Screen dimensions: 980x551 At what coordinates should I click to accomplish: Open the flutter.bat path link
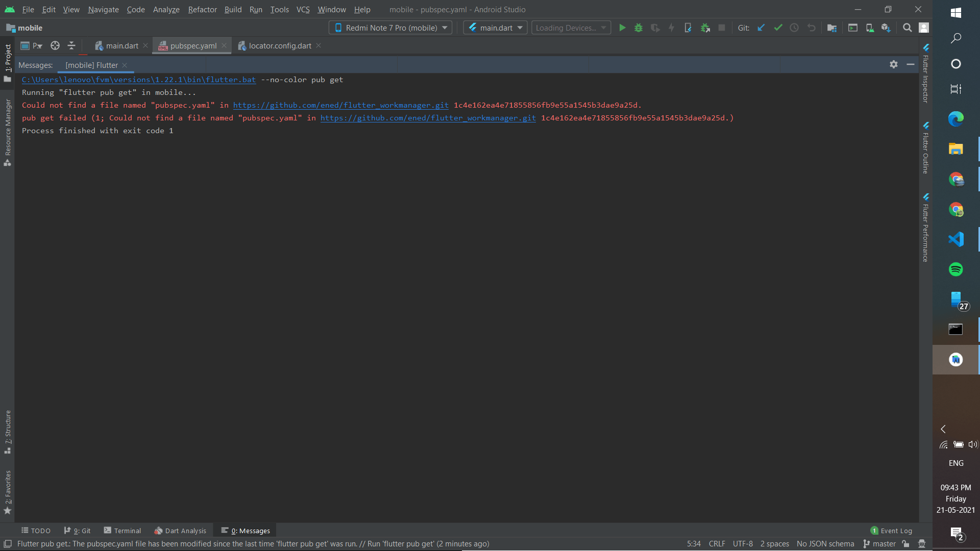point(139,80)
